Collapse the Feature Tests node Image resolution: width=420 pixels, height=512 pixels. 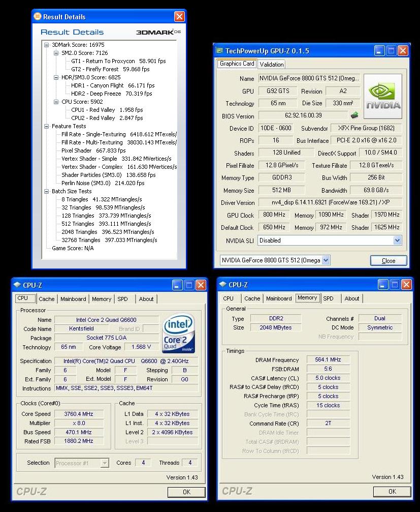47,126
